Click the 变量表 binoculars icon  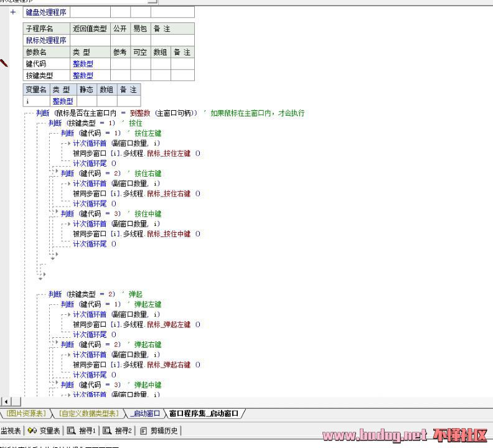pos(32,431)
